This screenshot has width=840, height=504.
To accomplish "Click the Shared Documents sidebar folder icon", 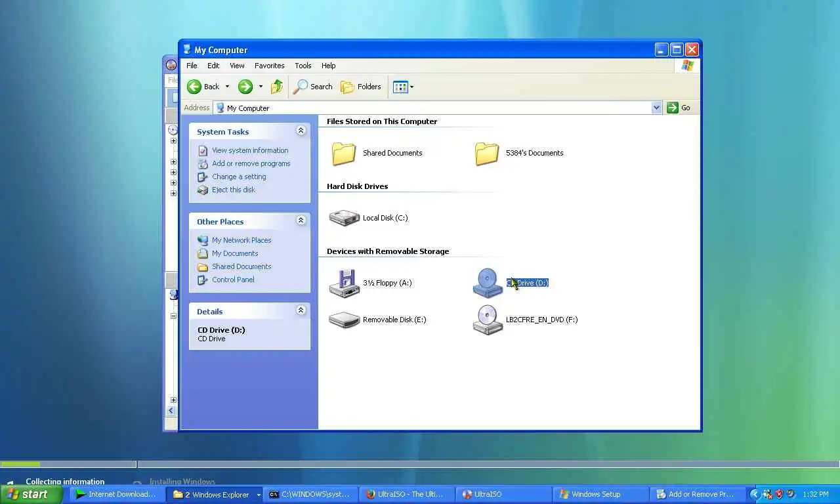I will (x=203, y=266).
